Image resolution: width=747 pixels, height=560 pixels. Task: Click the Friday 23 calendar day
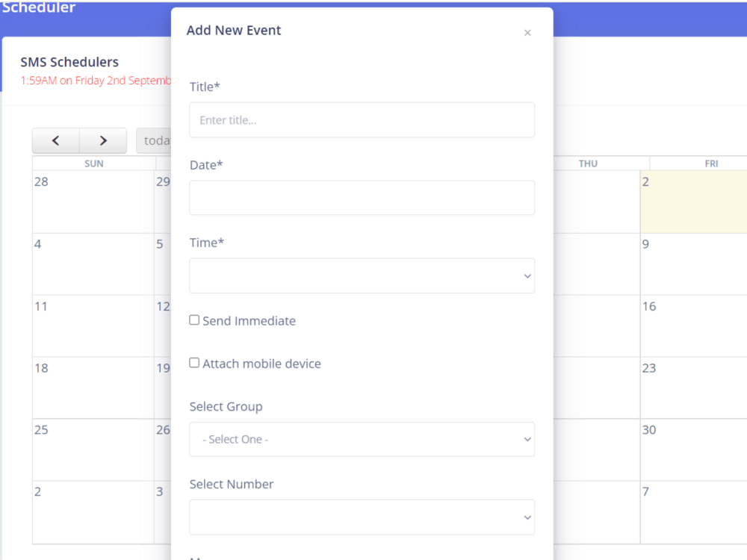click(694, 388)
